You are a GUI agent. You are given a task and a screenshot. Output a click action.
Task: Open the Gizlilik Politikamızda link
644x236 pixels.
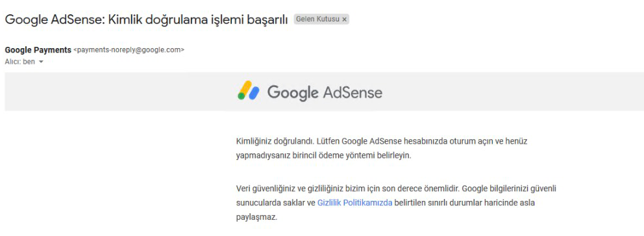355,203
